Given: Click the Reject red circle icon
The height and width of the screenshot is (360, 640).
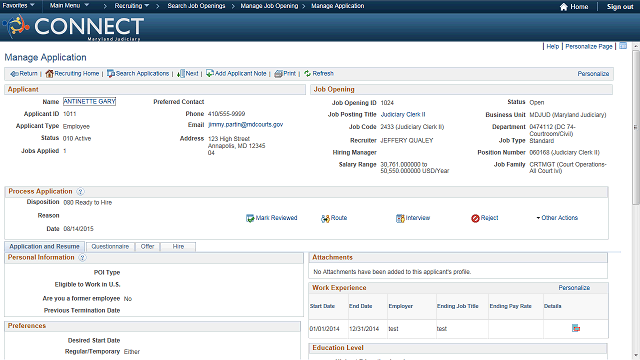Looking at the screenshot, I should tap(475, 218).
